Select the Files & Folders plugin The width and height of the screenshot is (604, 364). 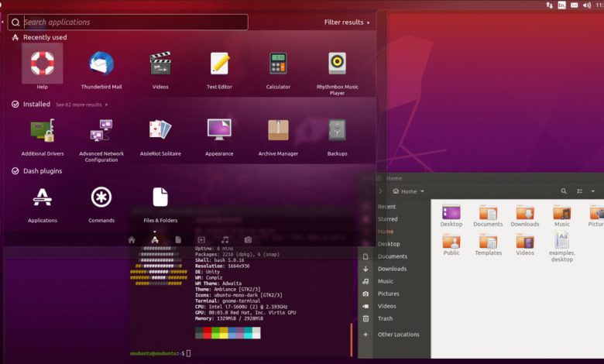coord(160,197)
